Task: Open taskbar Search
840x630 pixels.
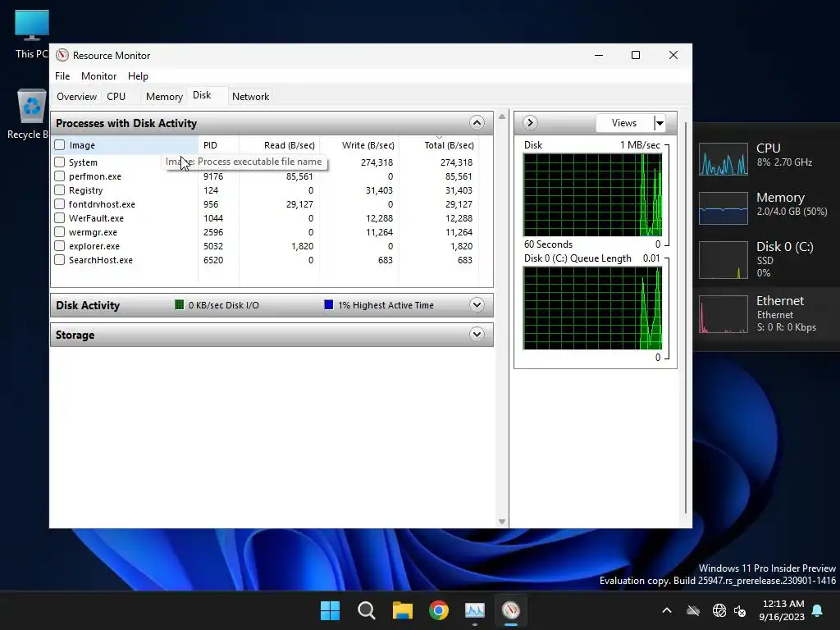Action: pos(367,610)
